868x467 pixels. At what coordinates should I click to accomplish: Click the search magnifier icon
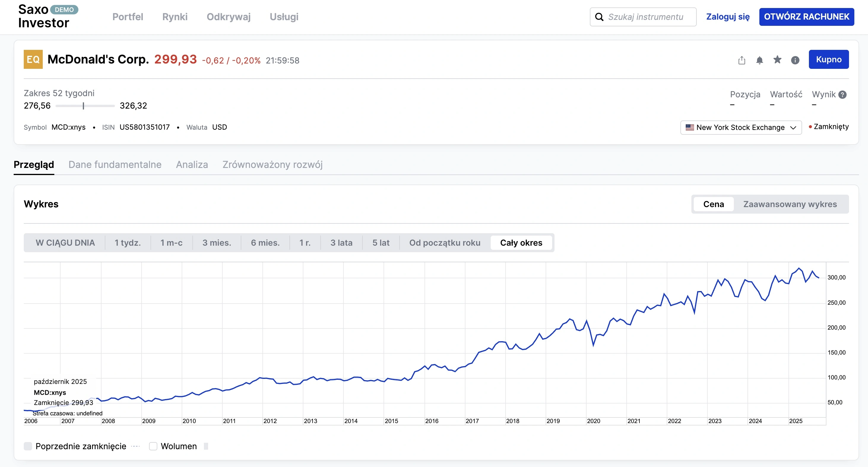599,17
